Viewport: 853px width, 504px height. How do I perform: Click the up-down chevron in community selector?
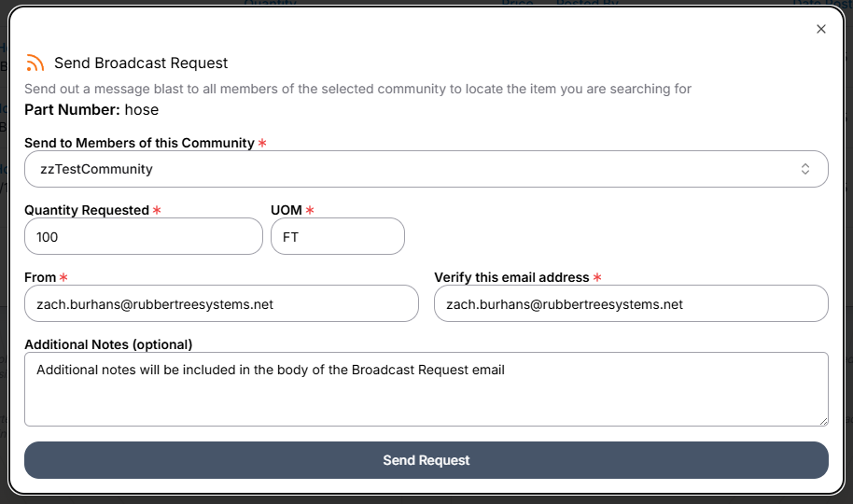(x=805, y=169)
